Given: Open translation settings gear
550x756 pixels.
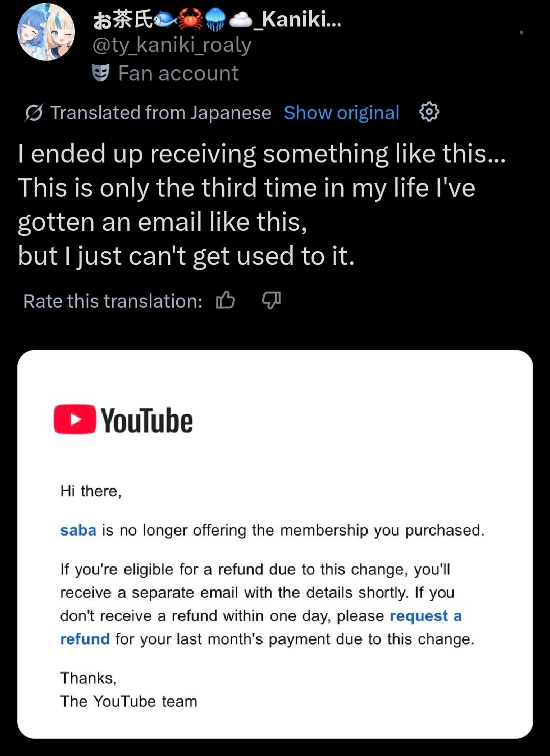Looking at the screenshot, I should point(429,112).
